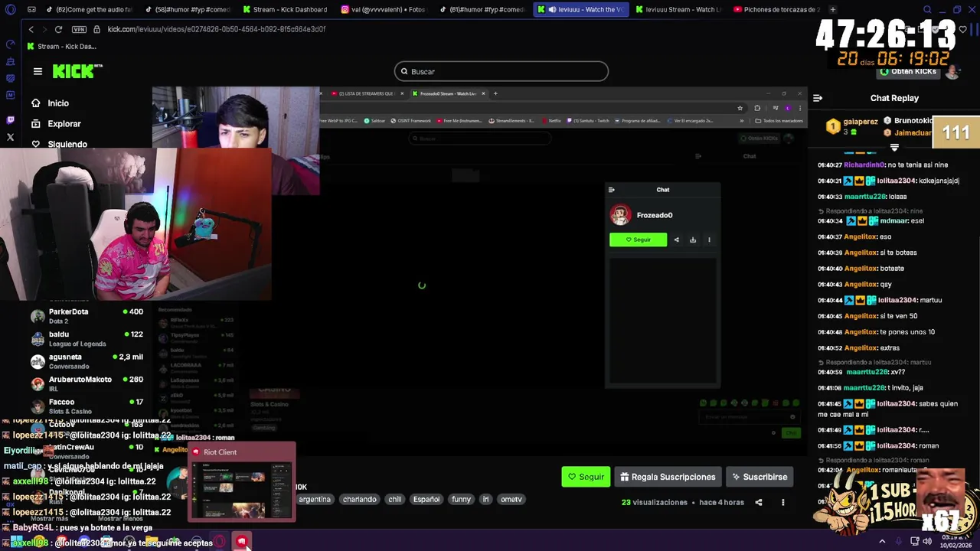The width and height of the screenshot is (980, 551).
Task: Collapse chat icon in Frozeado0 card
Action: [x=611, y=190]
